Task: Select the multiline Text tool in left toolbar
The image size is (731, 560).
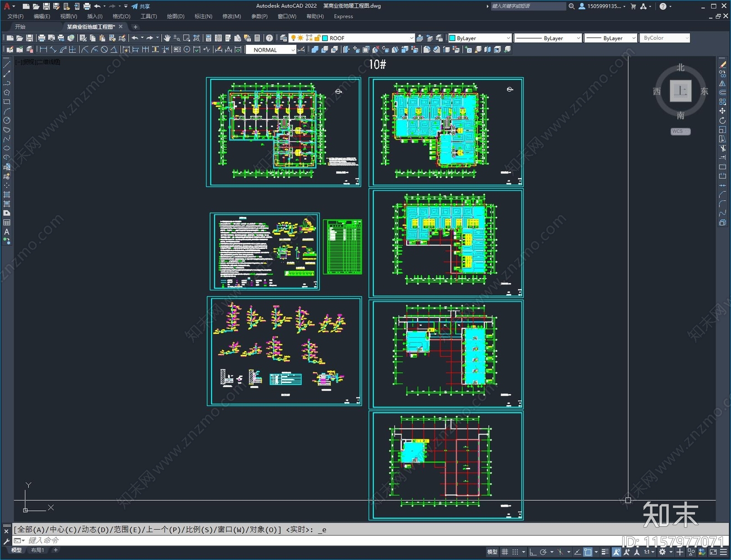Action: click(7, 232)
